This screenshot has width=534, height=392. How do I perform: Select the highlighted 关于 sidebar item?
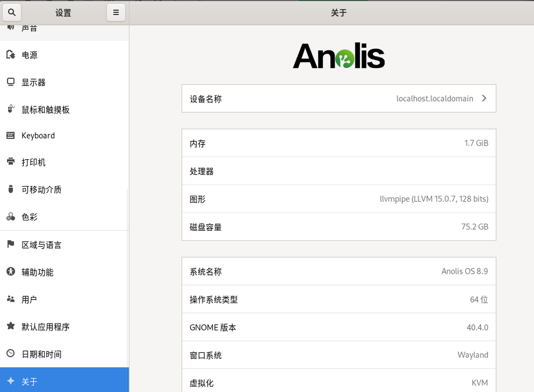pyautogui.click(x=64, y=381)
